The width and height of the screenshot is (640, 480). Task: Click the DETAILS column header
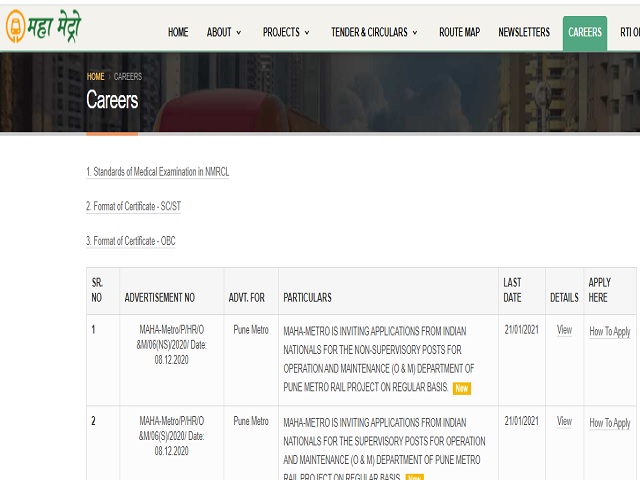[564, 298]
